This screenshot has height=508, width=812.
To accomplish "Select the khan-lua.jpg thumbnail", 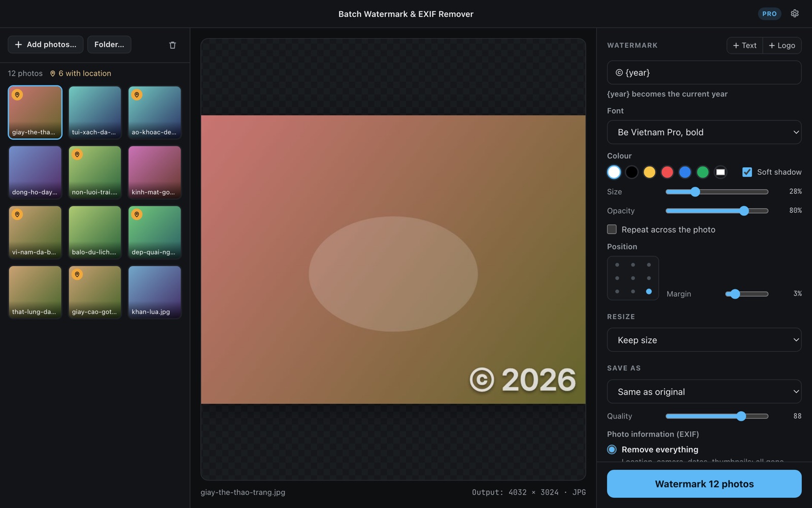I will pyautogui.click(x=155, y=292).
